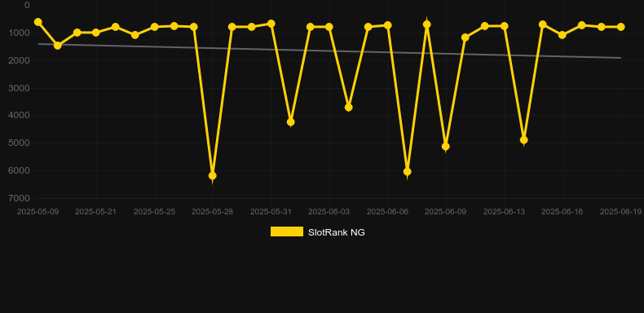644x313 pixels.
Task: Select the second data point near 1450
Action: pos(58,45)
